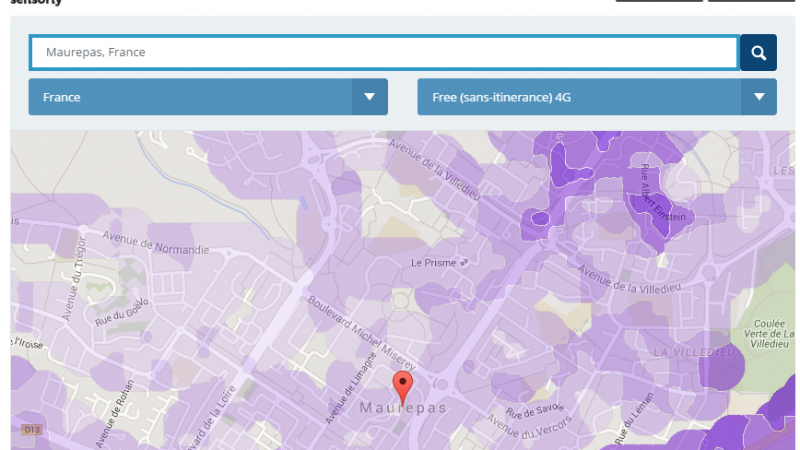Focus the Maurepas, France search field
Image resolution: width=800 pixels, height=450 pixels.
(384, 53)
